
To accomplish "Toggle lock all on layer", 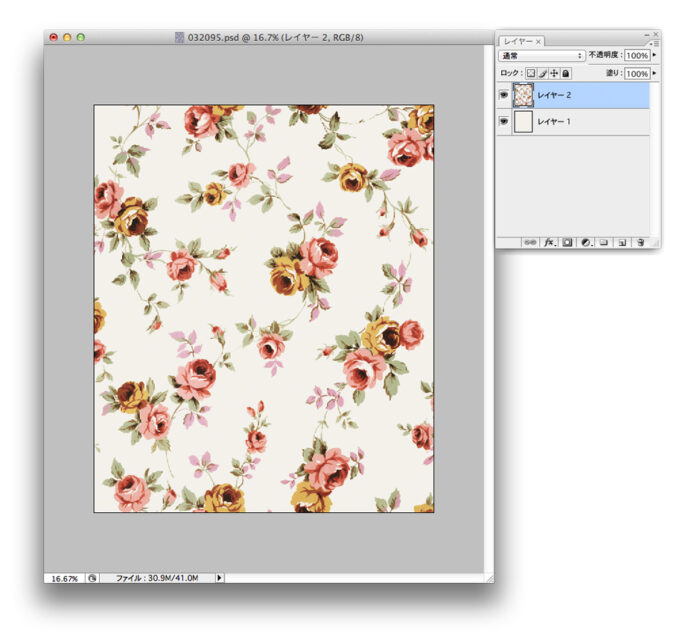I will (565, 74).
